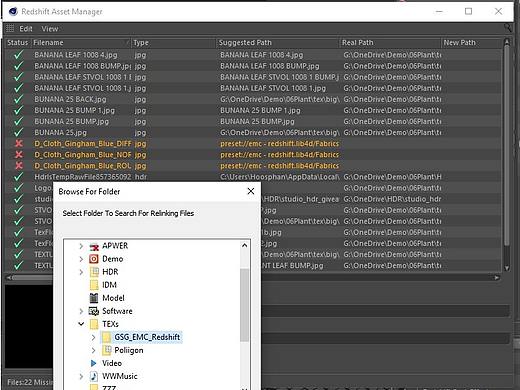This screenshot has width=520, height=390.
Task: Collapse the TEXs folder
Action: click(x=81, y=324)
